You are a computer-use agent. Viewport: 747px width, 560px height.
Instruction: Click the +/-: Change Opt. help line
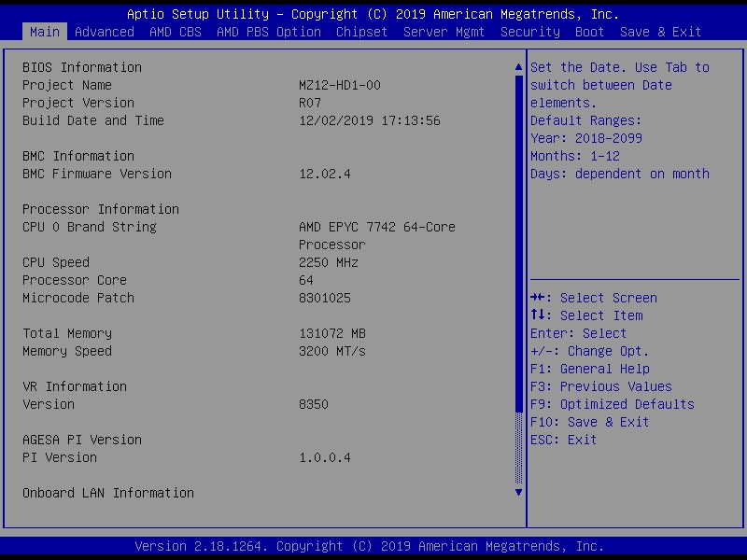590,351
